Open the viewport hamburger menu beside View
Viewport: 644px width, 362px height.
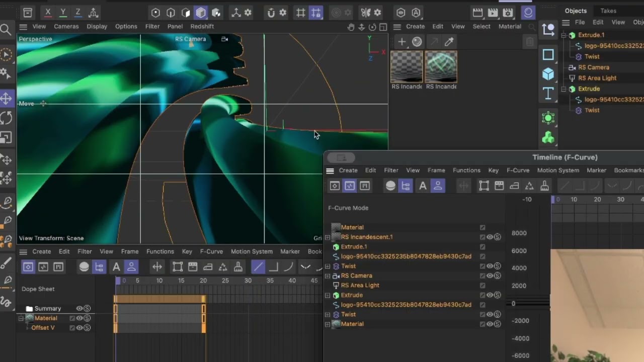click(x=23, y=27)
